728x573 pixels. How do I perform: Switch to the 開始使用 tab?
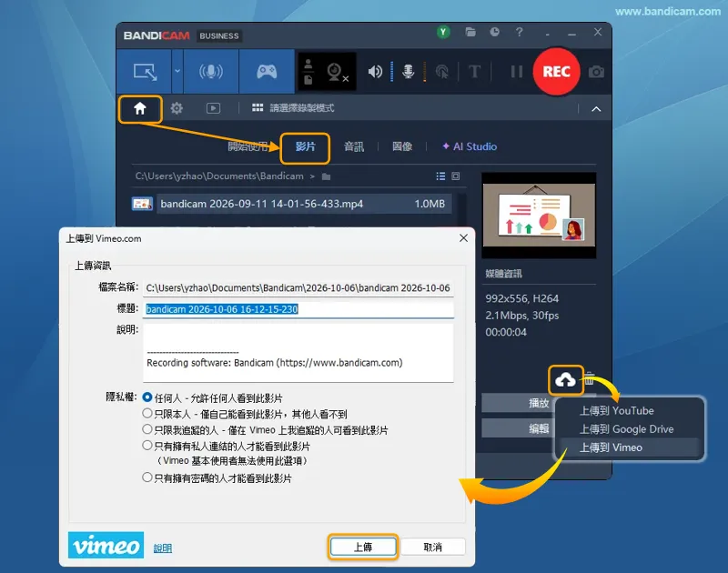pyautogui.click(x=248, y=147)
